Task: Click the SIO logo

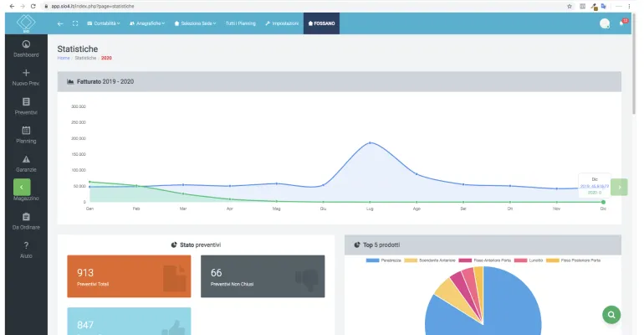Action: click(x=26, y=23)
